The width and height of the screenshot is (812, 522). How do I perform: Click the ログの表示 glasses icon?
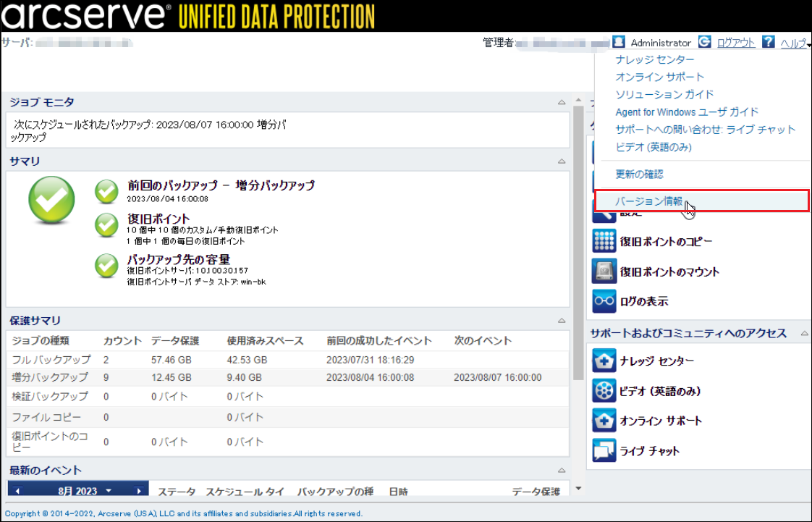604,301
